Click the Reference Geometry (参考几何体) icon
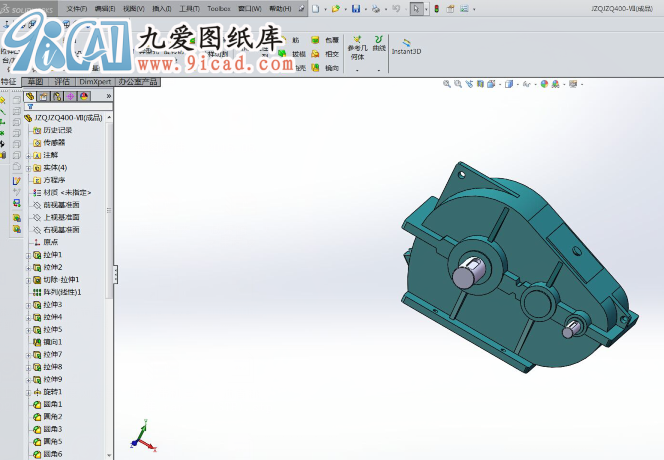This screenshot has width=664, height=460. point(357,48)
